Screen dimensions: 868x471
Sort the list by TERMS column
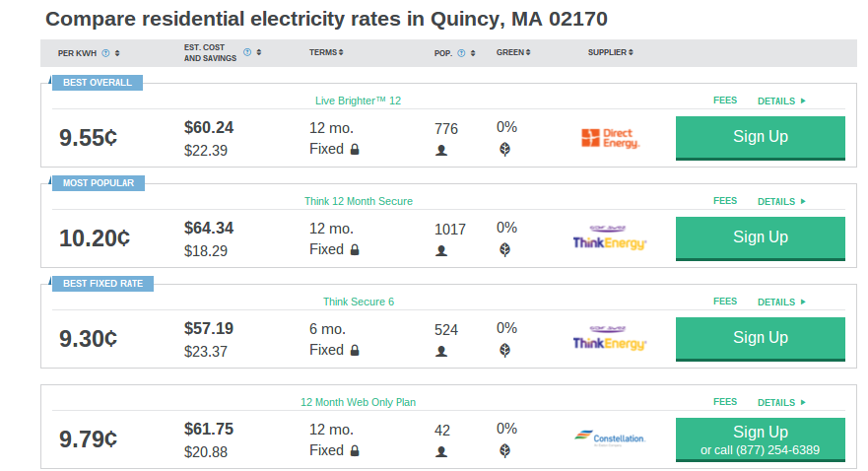pos(326,52)
